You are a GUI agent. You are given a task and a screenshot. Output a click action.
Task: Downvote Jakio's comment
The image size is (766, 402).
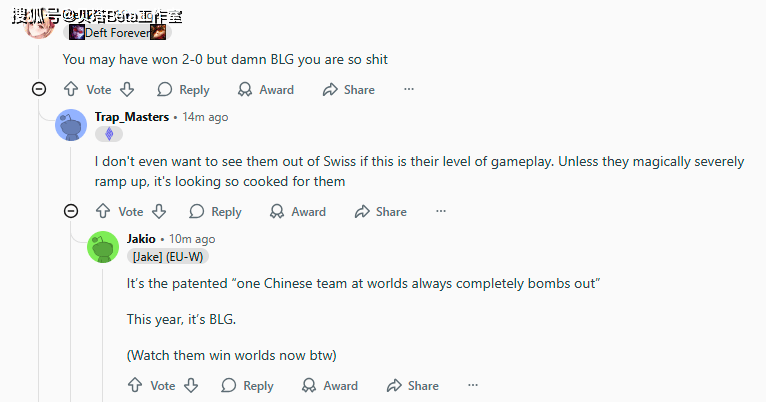(x=191, y=386)
